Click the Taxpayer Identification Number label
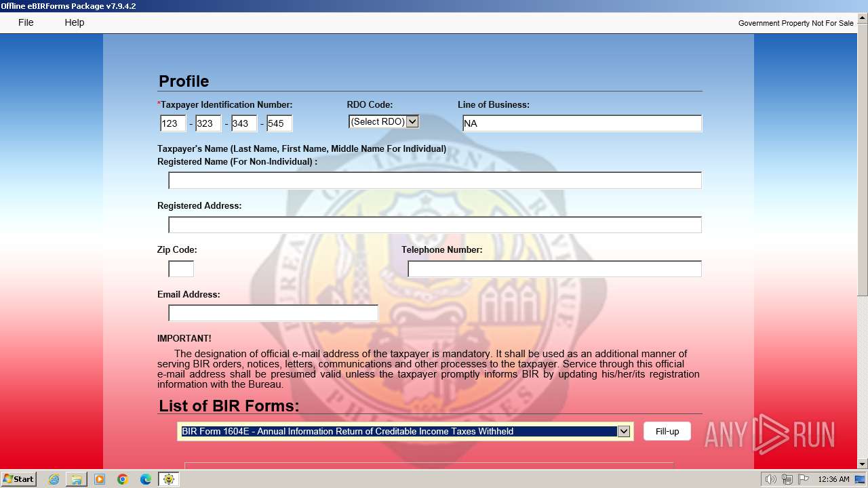This screenshot has width=868, height=488. [x=226, y=105]
